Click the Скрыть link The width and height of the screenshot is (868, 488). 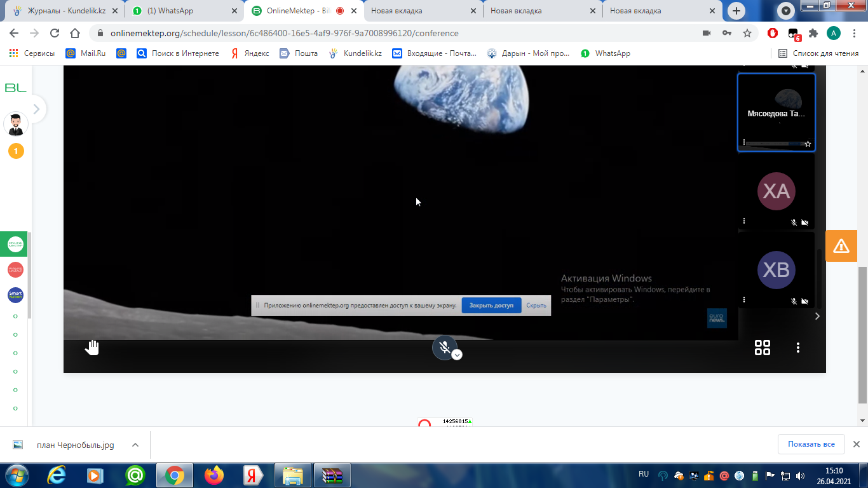point(536,306)
